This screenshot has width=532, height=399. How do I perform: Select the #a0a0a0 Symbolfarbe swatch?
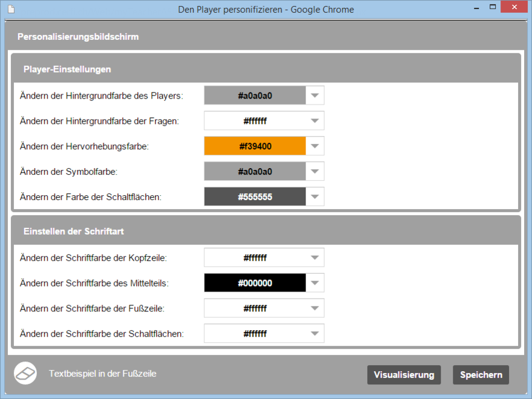[x=255, y=172]
